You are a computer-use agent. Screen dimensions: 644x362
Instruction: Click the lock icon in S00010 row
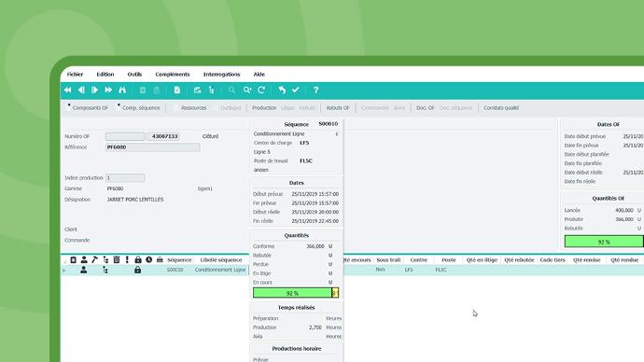137,270
